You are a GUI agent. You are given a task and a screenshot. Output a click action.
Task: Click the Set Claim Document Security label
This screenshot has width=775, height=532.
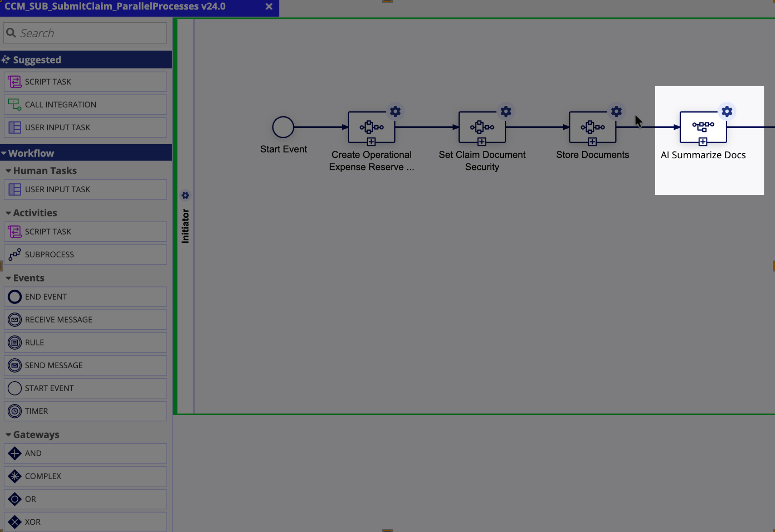pos(482,161)
